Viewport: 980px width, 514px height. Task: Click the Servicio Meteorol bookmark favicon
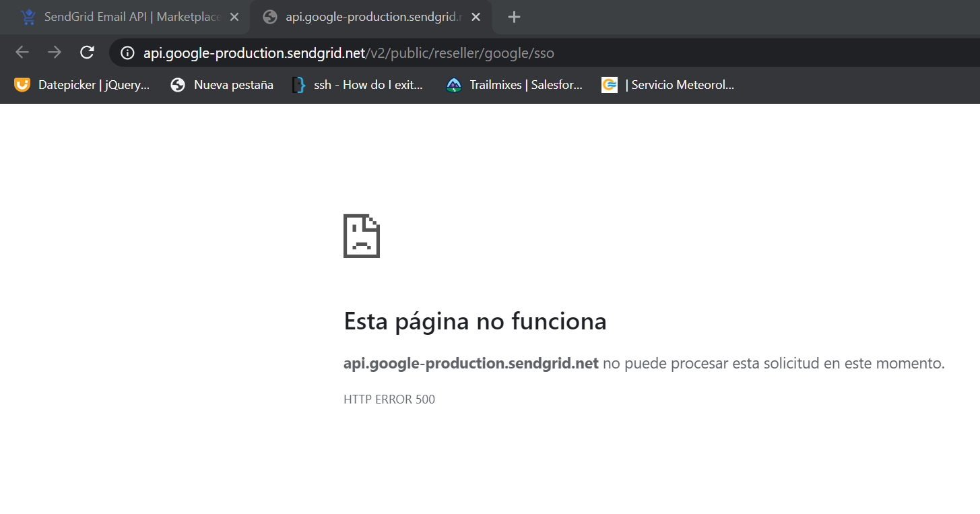coord(610,85)
